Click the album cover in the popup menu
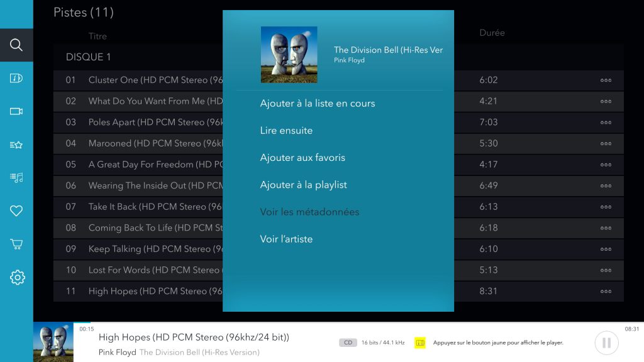Viewport: 644px width, 362px height. point(289,55)
